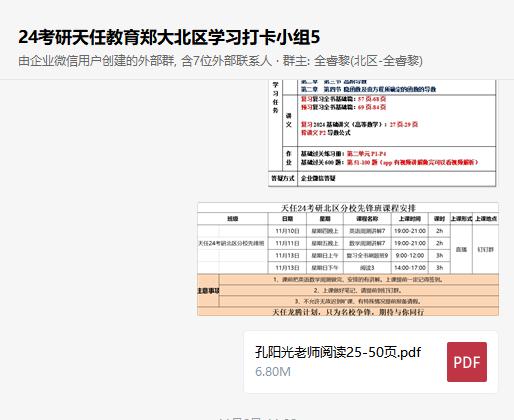Click the group description subtitle with 群主
Screen dimensions: 514x420
(220, 61)
